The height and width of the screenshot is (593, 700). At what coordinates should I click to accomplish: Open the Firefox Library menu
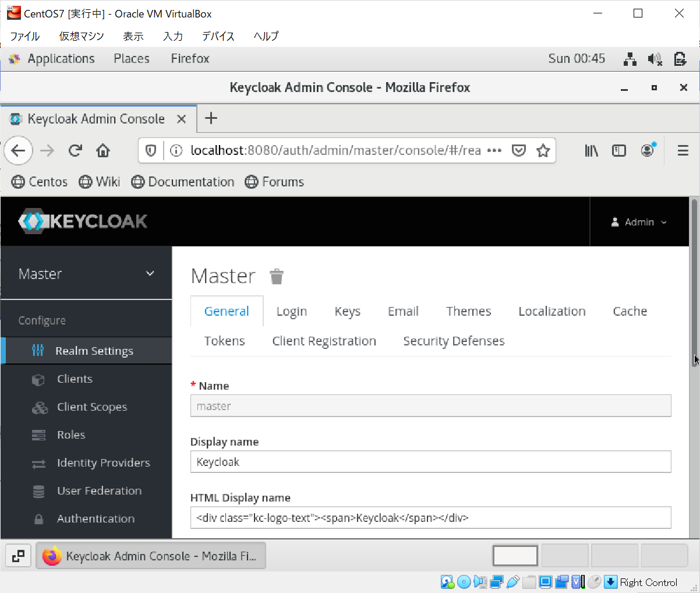pyautogui.click(x=592, y=151)
